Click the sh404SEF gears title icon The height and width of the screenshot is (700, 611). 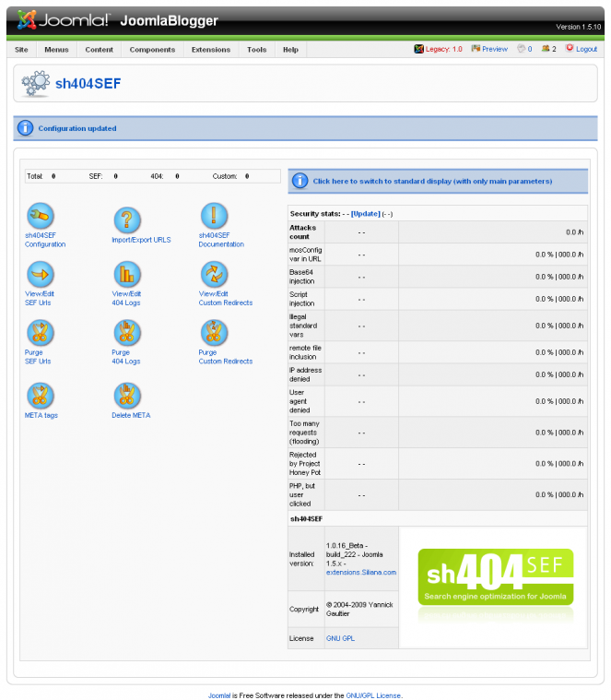tap(35, 84)
